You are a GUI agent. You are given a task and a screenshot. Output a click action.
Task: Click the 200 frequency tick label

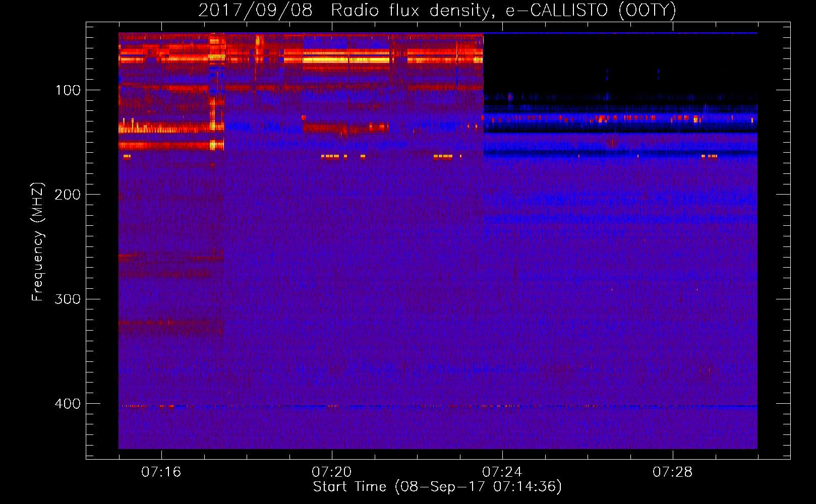(x=68, y=195)
